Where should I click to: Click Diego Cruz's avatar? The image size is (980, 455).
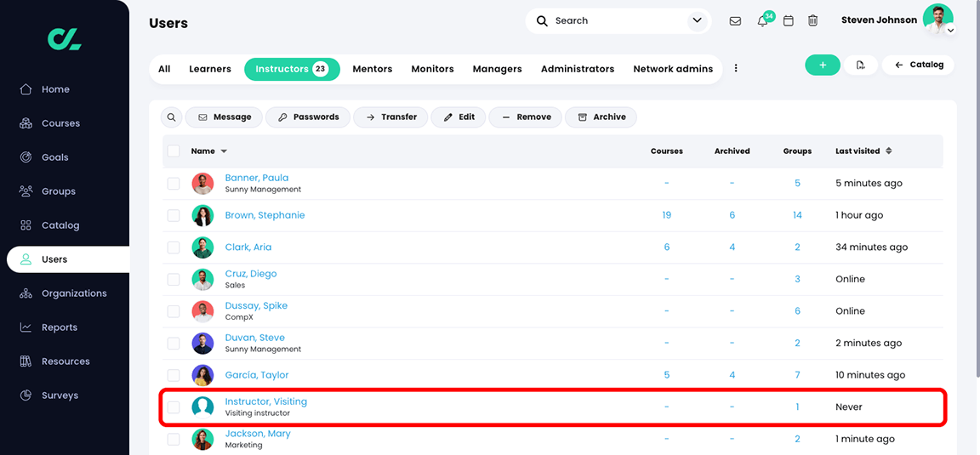202,279
